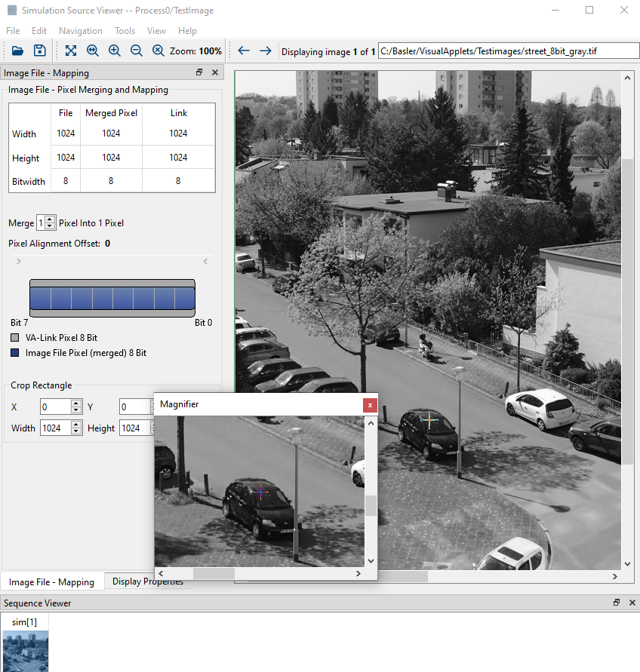Viewport: 640px width, 672px height.
Task: Click the zoom out magnifier icon
Action: 137,51
